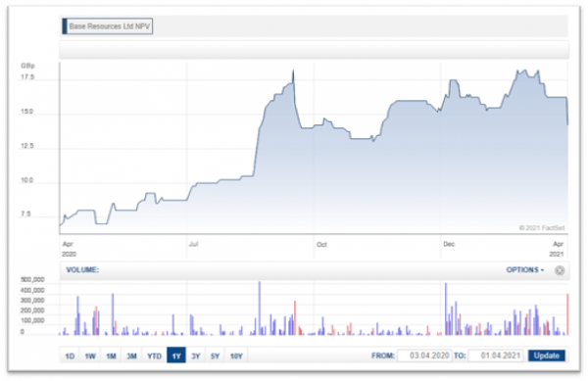Click the TO date field 01.04.2021
Viewport: 588px width, 381px height.
point(495,356)
